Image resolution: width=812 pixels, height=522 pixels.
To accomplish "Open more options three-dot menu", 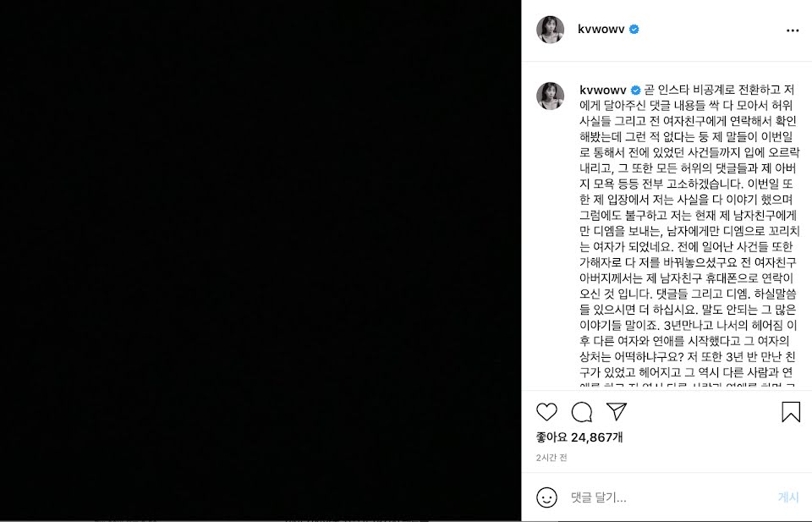I will tap(793, 30).
